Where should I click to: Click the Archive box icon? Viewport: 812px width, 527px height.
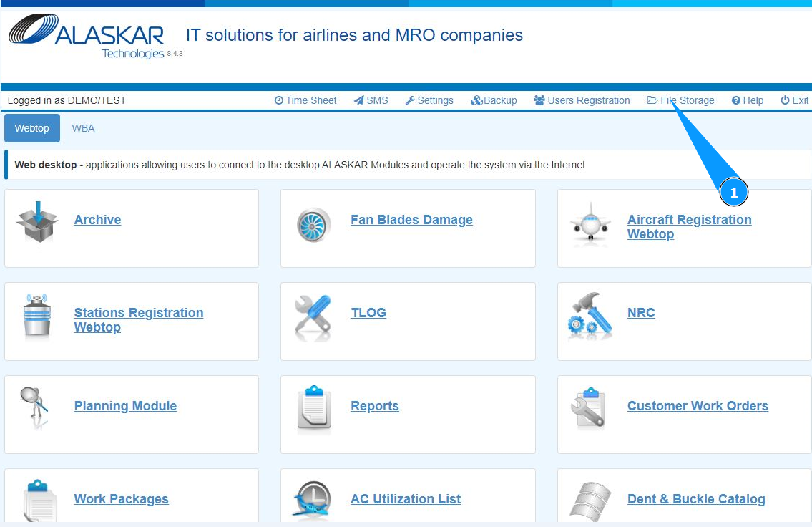(37, 222)
